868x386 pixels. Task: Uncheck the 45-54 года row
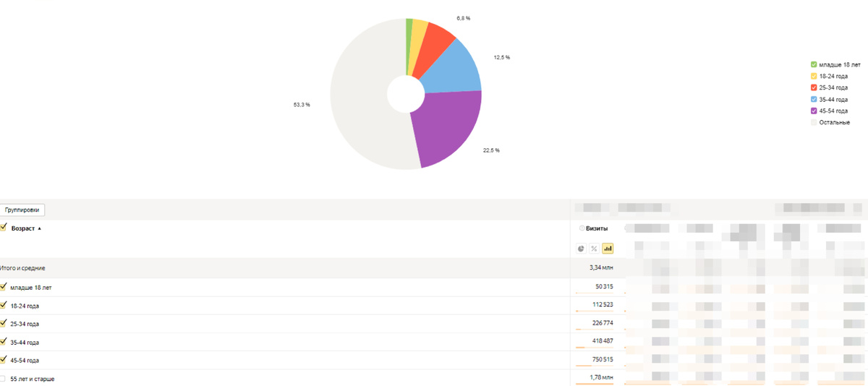click(4, 359)
